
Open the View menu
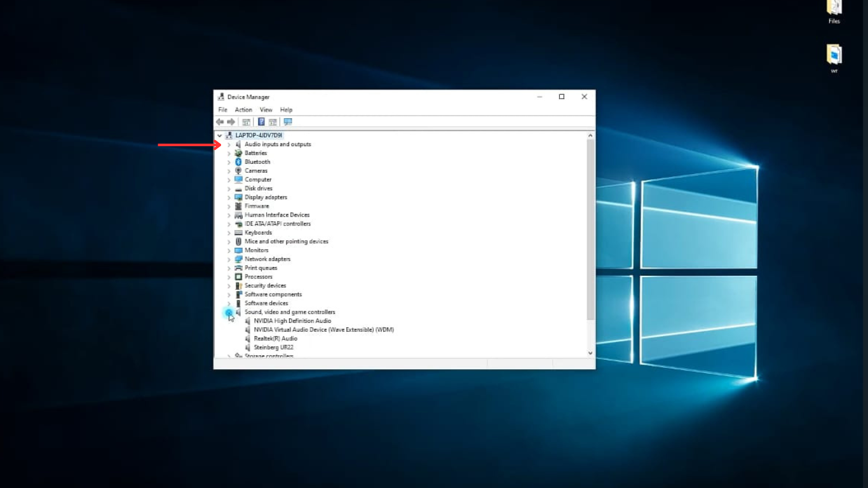[266, 110]
